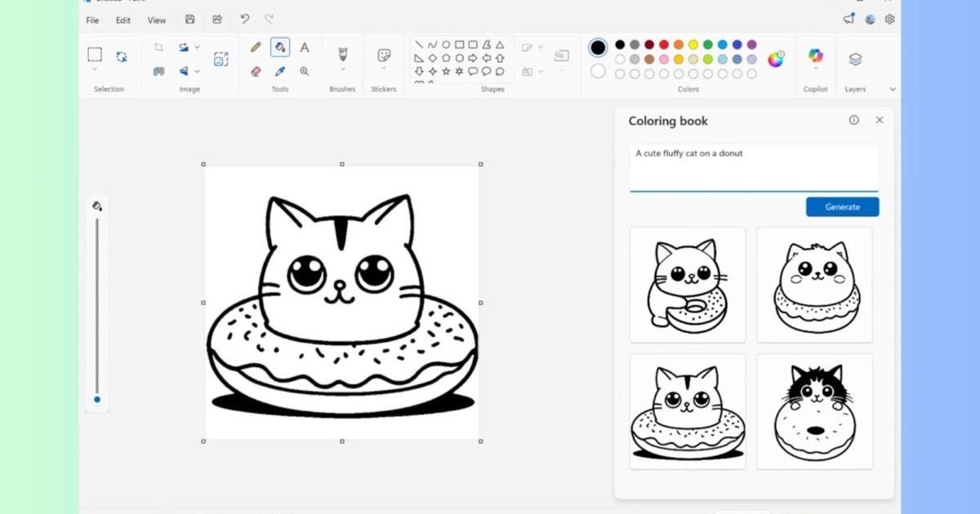
Task: Expand the Brushes dropdown
Action: click(x=341, y=69)
